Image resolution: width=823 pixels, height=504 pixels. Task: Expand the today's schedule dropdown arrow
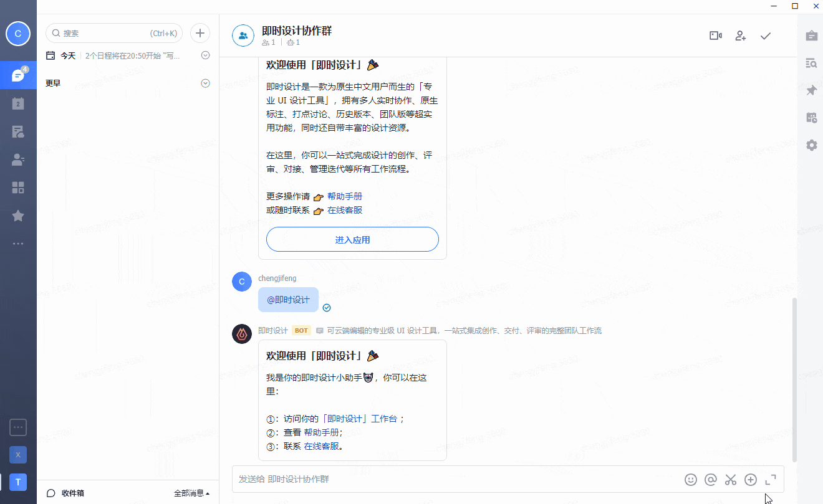click(x=206, y=55)
